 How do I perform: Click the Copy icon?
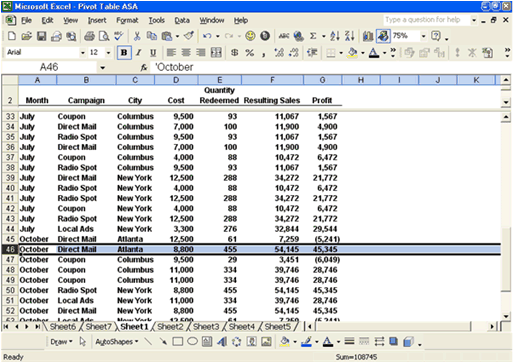[x=152, y=36]
